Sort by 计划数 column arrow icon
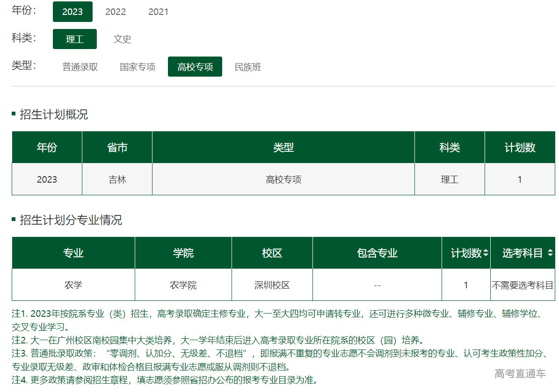Image resolution: width=559 pixels, height=392 pixels. (486, 253)
